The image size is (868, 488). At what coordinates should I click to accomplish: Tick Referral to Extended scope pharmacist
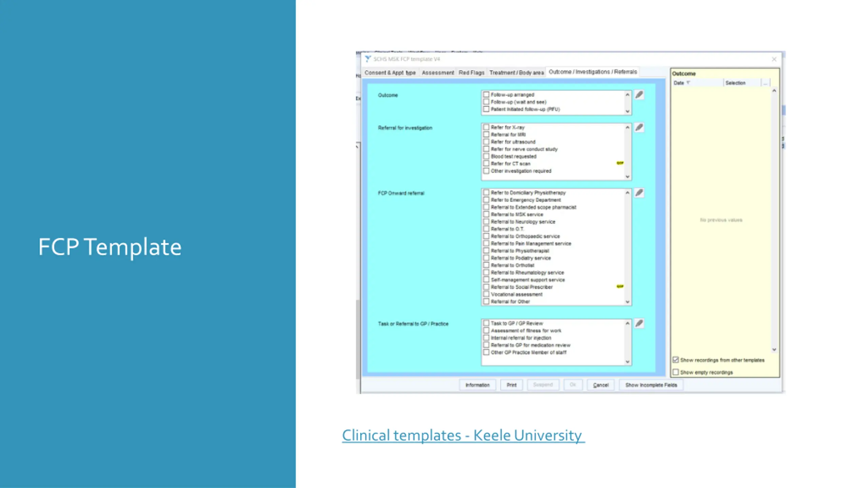pyautogui.click(x=486, y=207)
